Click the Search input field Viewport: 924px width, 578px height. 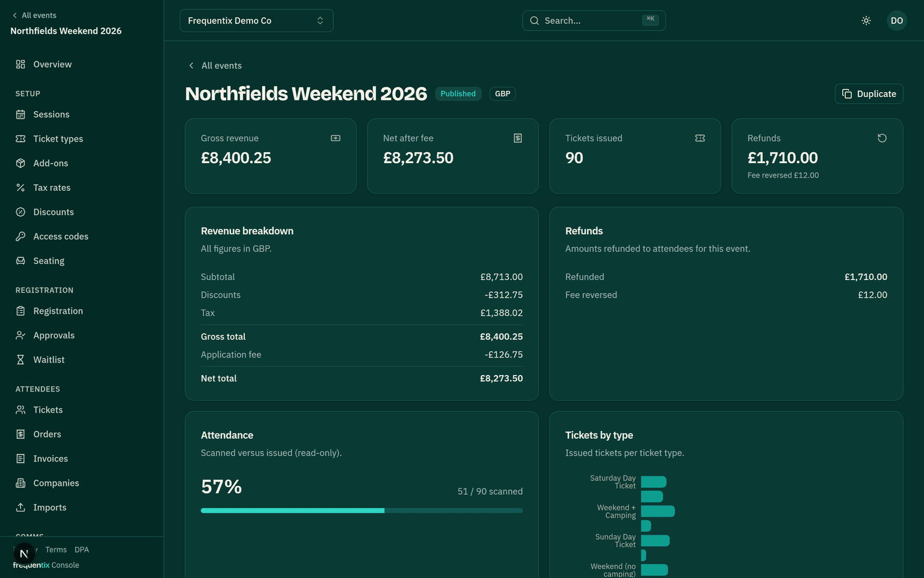[594, 20]
